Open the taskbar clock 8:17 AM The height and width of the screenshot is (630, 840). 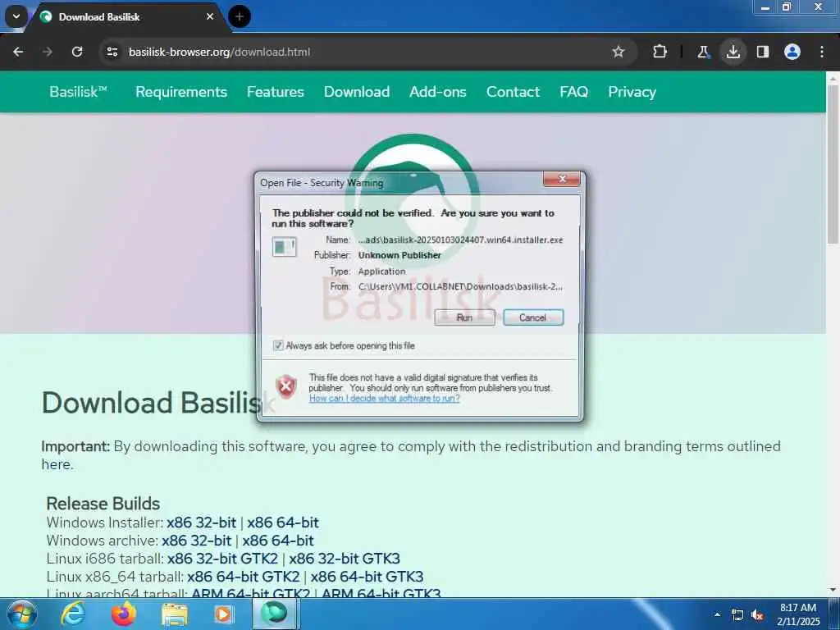point(798,614)
